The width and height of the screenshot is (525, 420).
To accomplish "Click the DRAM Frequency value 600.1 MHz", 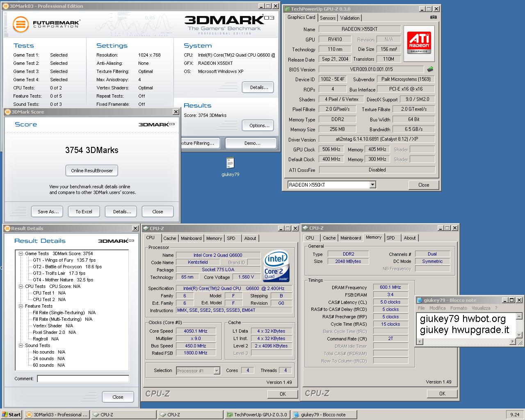I will tap(390, 287).
